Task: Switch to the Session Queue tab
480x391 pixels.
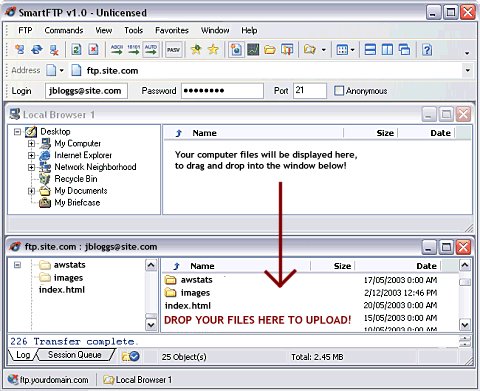Action: [75, 355]
